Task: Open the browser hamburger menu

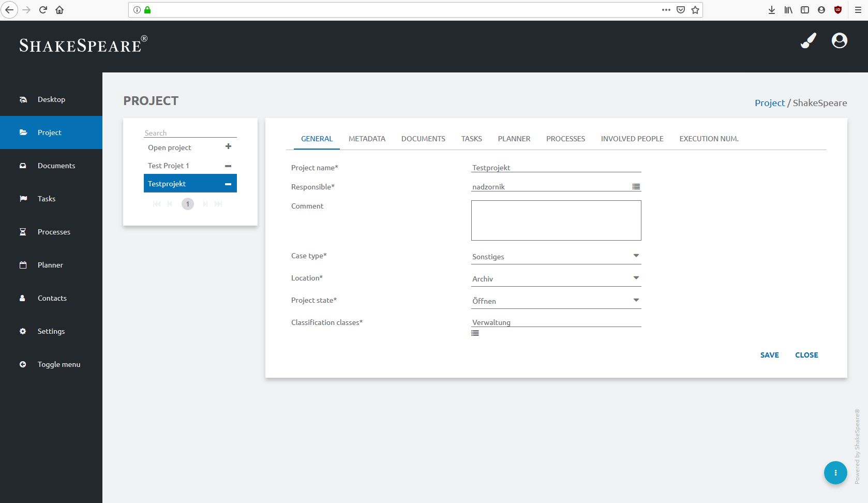Action: tap(858, 10)
